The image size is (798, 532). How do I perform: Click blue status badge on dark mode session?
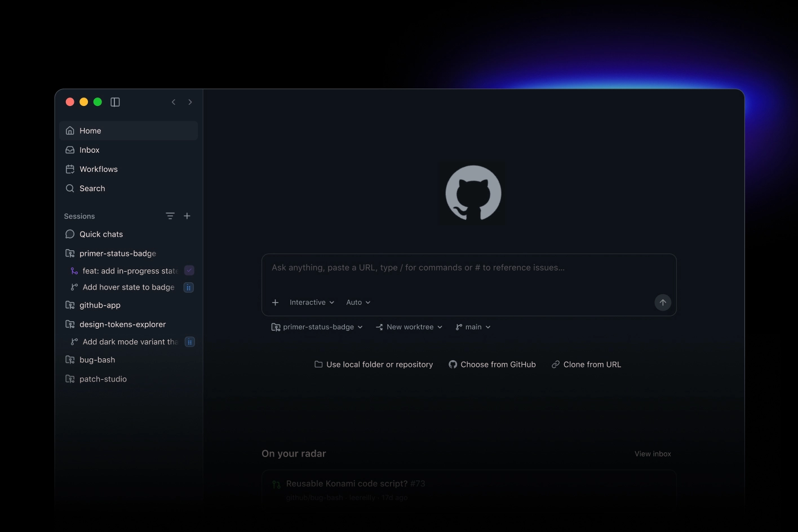(190, 342)
